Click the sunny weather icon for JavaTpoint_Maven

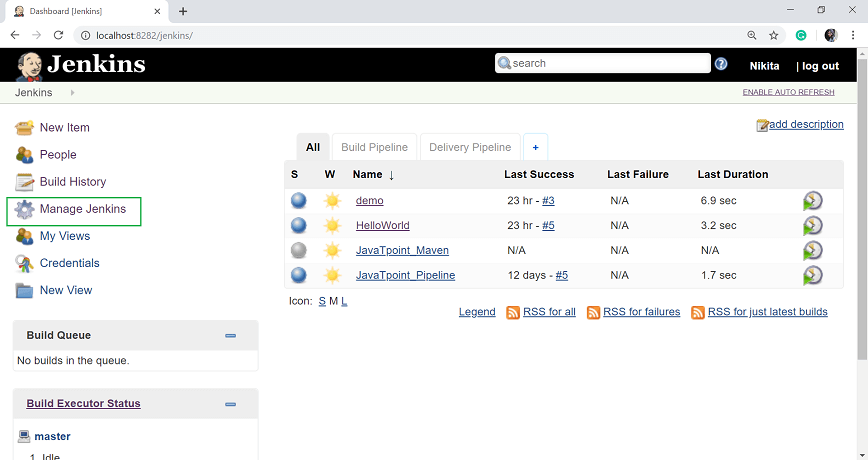pyautogui.click(x=332, y=250)
